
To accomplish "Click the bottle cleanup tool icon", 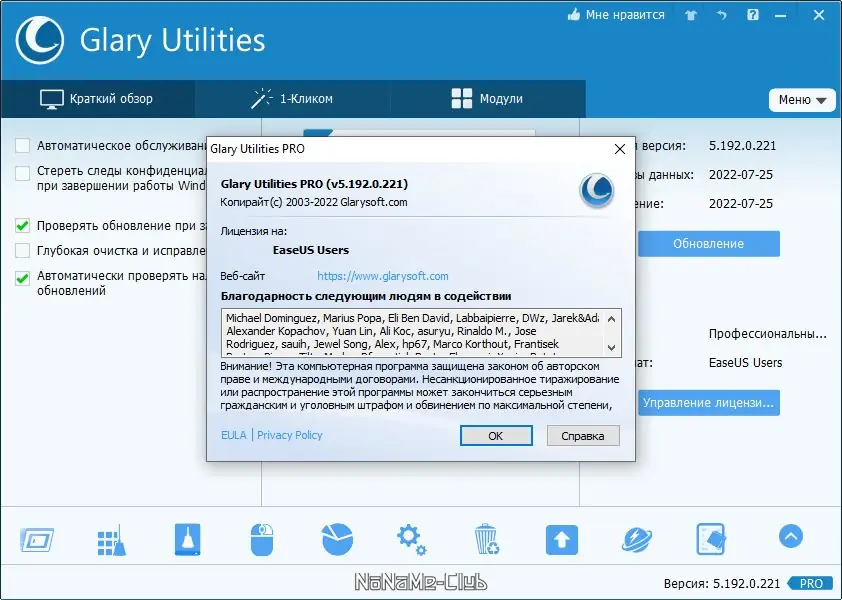I will click(x=187, y=538).
